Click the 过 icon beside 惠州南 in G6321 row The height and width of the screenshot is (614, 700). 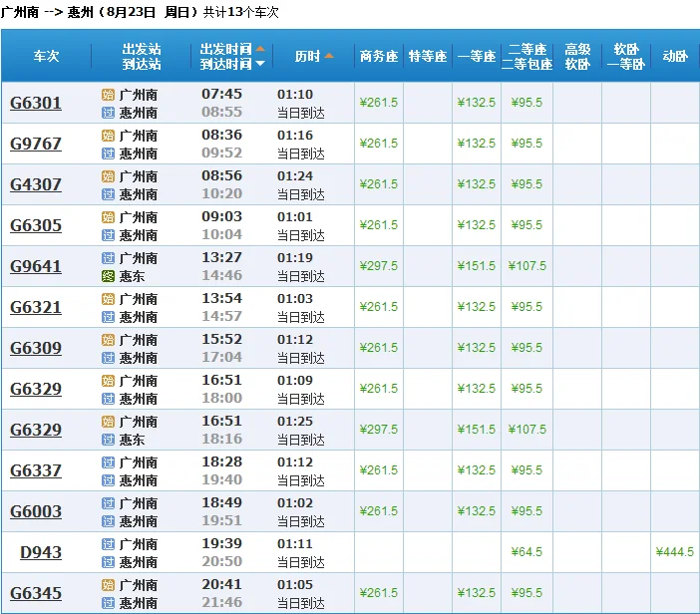coord(108,317)
